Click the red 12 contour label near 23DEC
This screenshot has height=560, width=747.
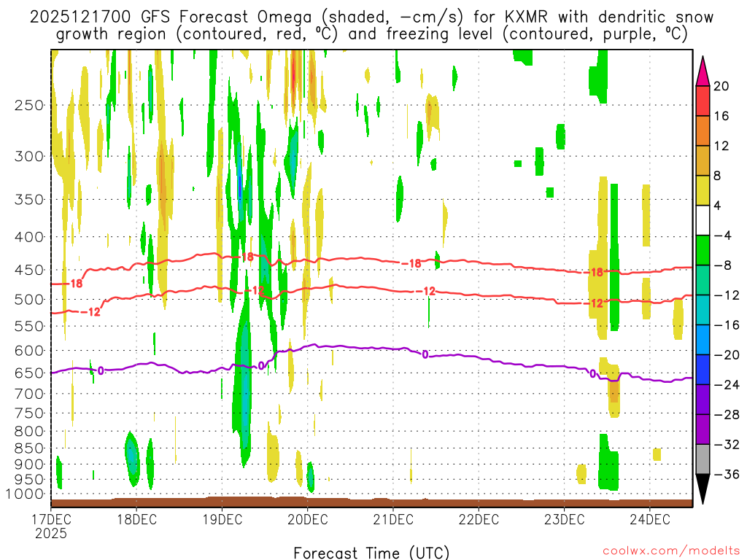coord(597,303)
